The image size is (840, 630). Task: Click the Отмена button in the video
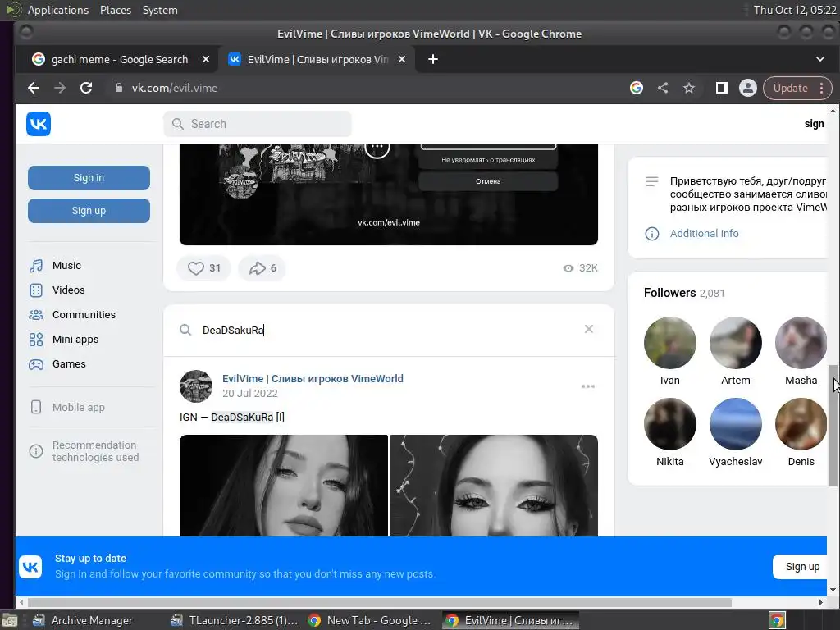(488, 181)
